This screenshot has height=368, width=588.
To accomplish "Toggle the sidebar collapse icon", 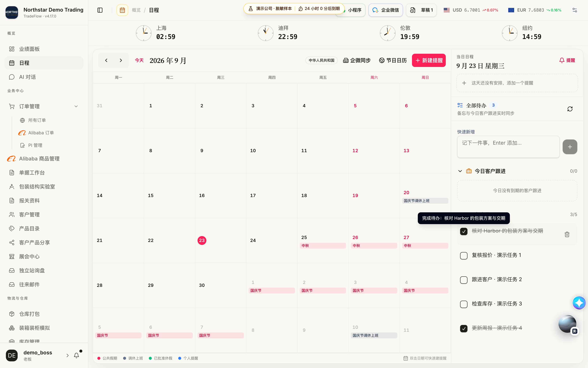I will [x=100, y=10].
